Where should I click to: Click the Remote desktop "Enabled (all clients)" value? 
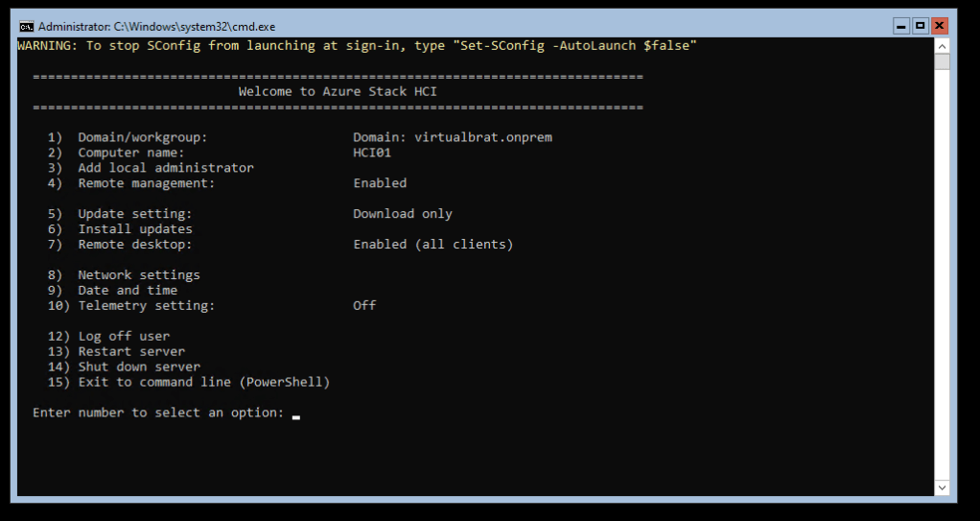(x=432, y=245)
